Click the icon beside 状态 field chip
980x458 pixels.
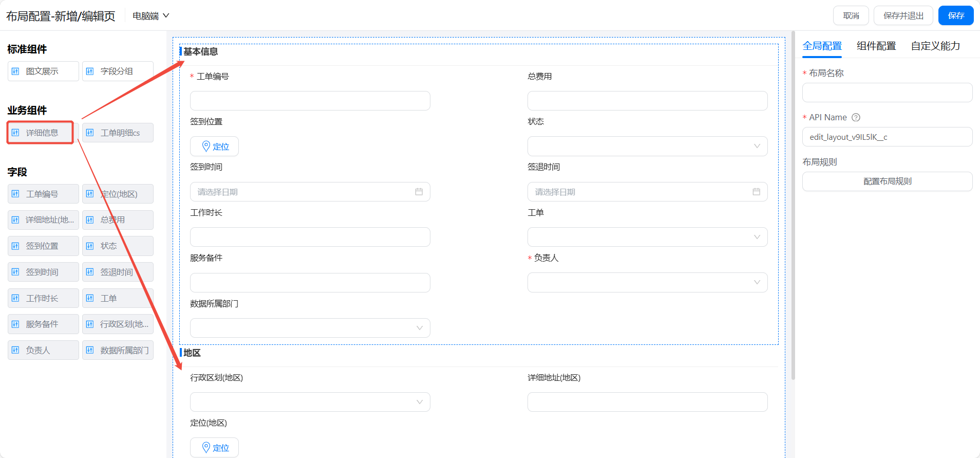90,246
